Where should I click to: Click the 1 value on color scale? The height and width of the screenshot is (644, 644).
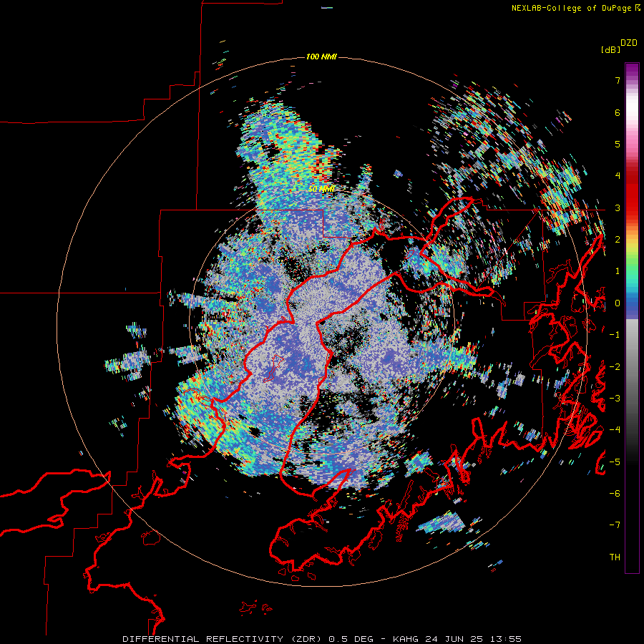(618, 271)
